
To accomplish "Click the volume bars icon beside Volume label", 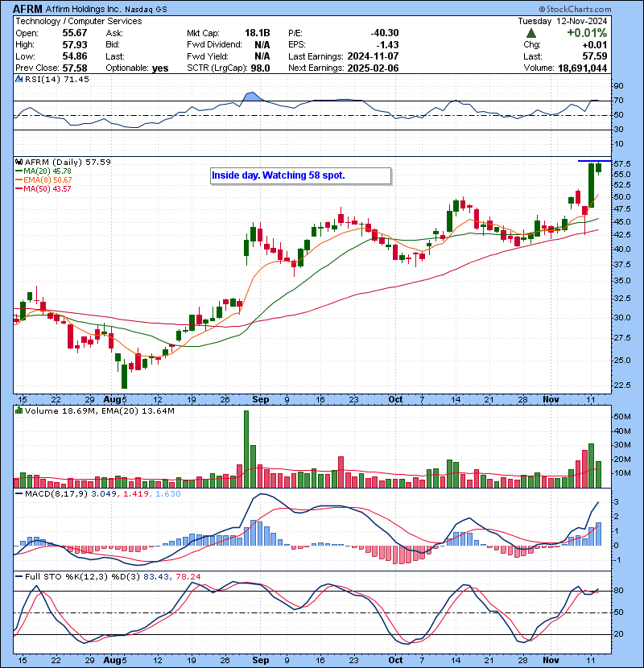I will pyautogui.click(x=19, y=410).
